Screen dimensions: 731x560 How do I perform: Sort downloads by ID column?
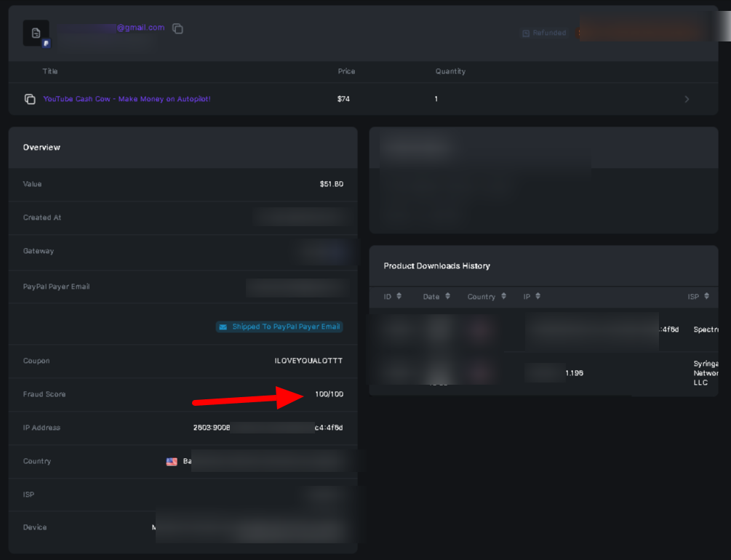point(399,296)
